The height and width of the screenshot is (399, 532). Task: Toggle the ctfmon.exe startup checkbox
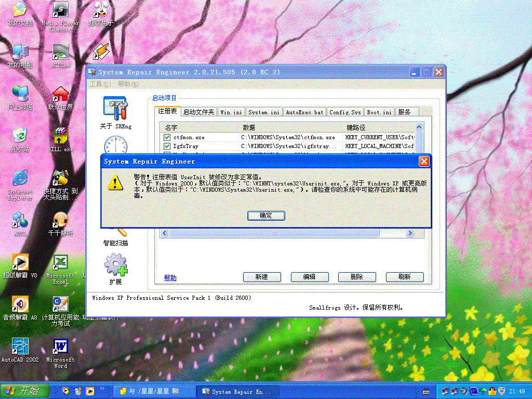[167, 137]
